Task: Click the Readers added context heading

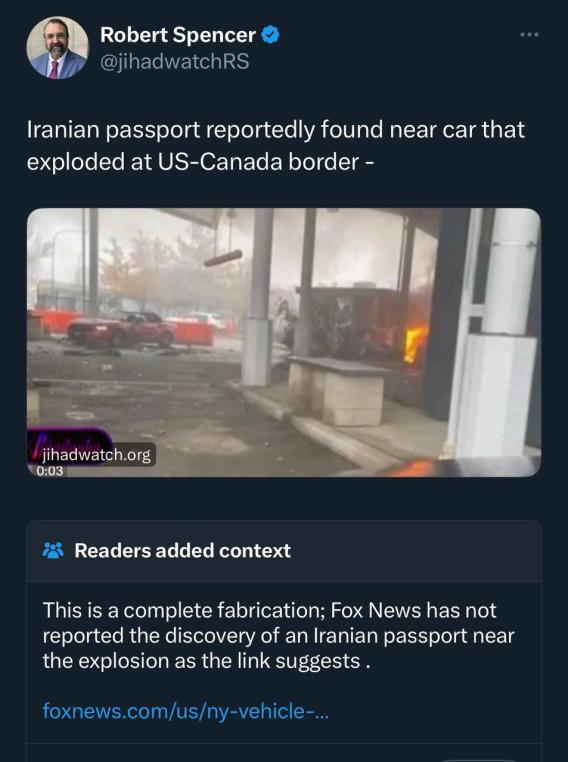Action: click(x=183, y=551)
